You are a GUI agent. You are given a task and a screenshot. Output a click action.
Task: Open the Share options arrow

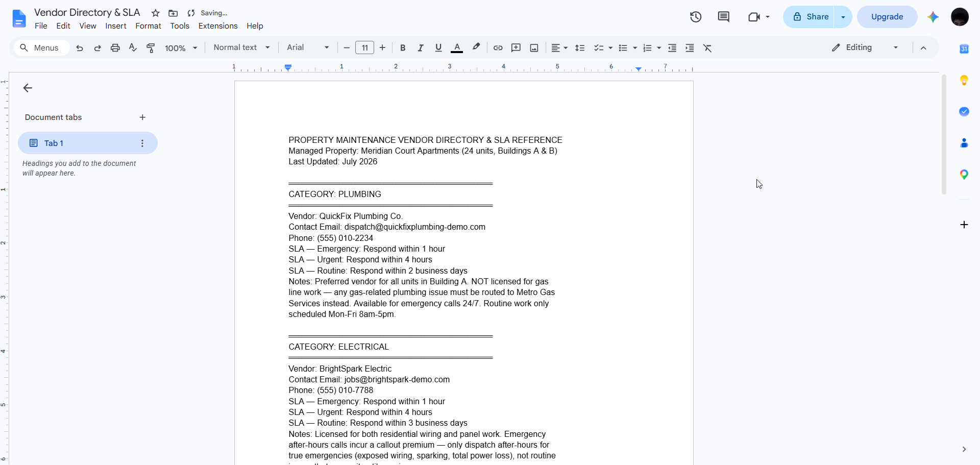pyautogui.click(x=843, y=17)
